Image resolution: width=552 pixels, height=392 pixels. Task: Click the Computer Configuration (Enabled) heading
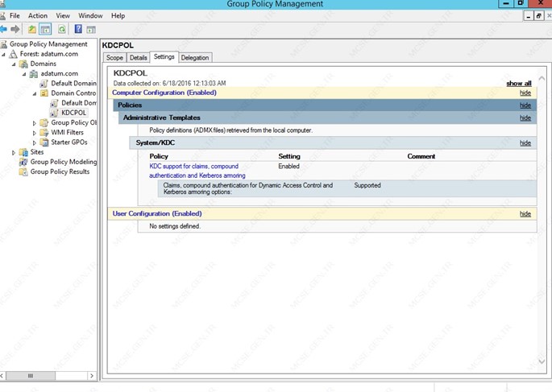click(164, 93)
